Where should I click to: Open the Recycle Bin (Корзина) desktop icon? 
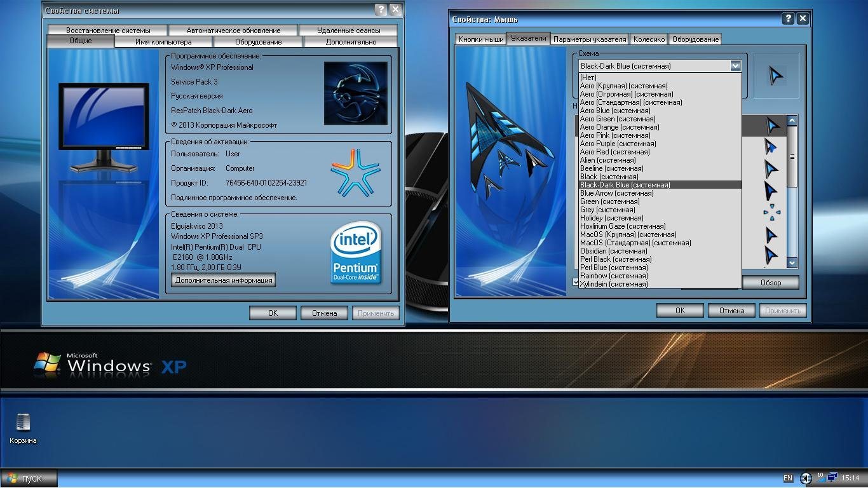23,428
